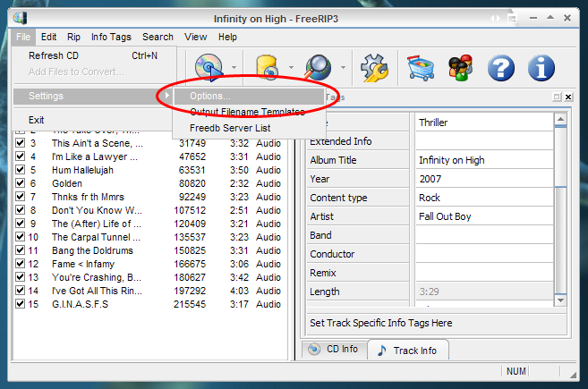Choose Exit from the File menu
This screenshot has width=588, height=389.
[x=93, y=120]
